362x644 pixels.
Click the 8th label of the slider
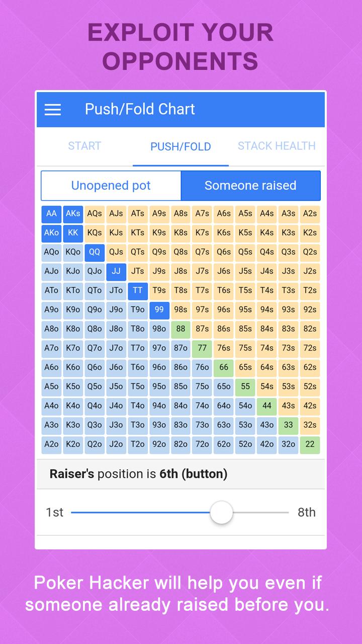point(307,512)
